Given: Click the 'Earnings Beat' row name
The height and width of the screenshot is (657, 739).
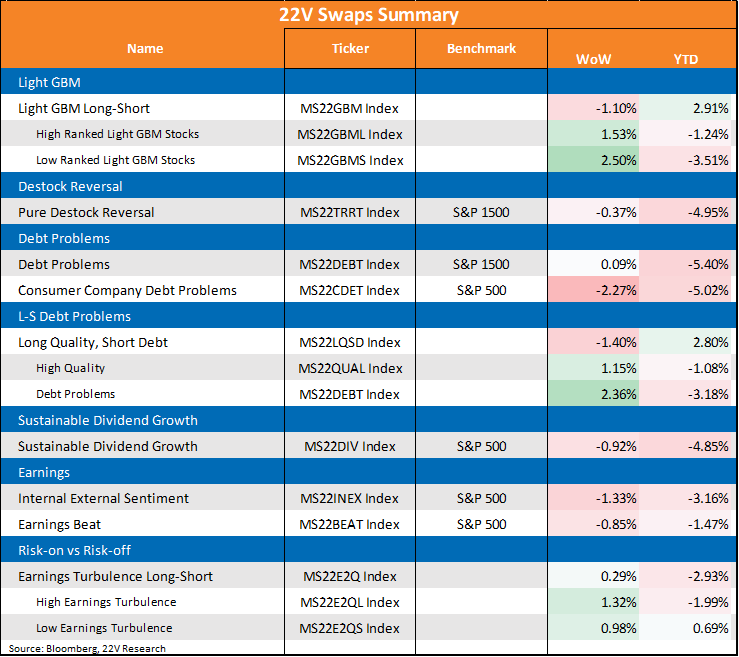Looking at the screenshot, I should pos(59,525).
